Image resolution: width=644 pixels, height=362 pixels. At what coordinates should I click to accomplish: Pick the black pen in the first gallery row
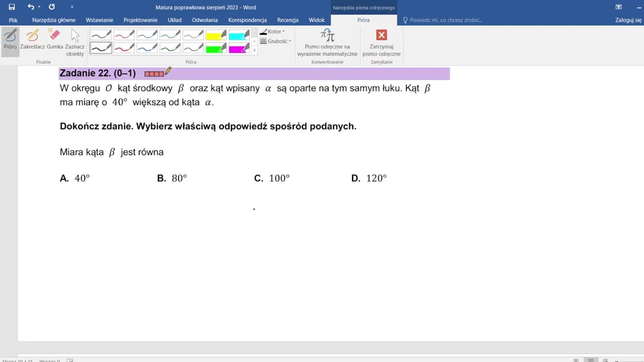click(101, 35)
